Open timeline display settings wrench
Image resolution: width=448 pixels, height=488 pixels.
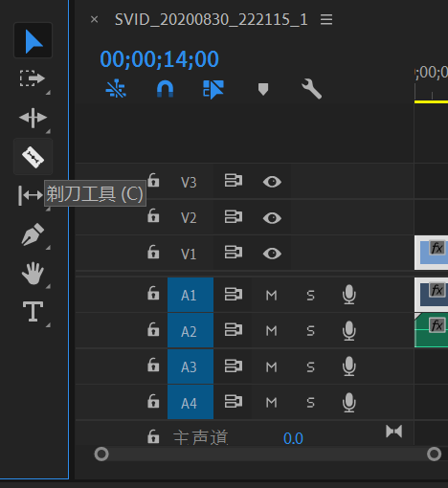point(312,89)
